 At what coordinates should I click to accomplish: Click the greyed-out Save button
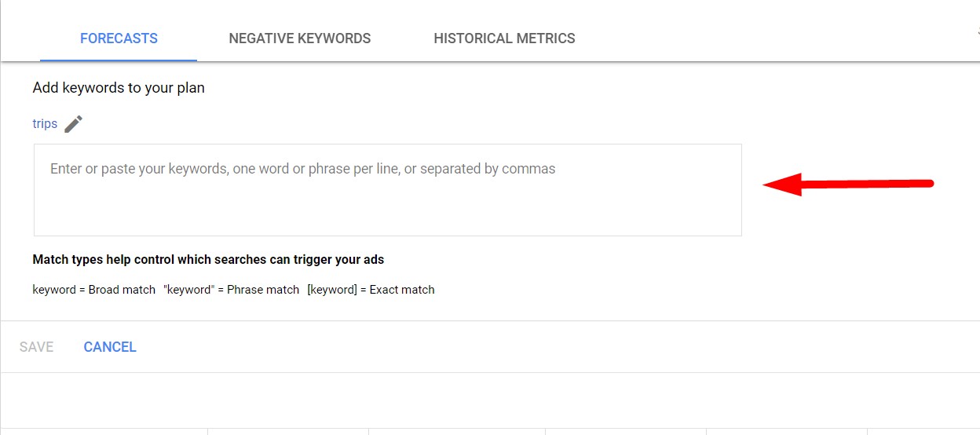coord(36,347)
